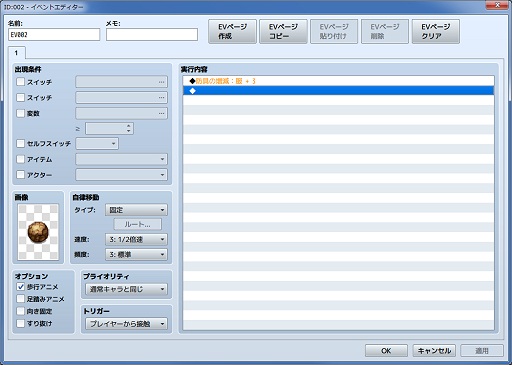The height and width of the screenshot is (365, 512).
Task: Expand the トリガー dropdown プレイヤーから接触
Action: coord(126,324)
